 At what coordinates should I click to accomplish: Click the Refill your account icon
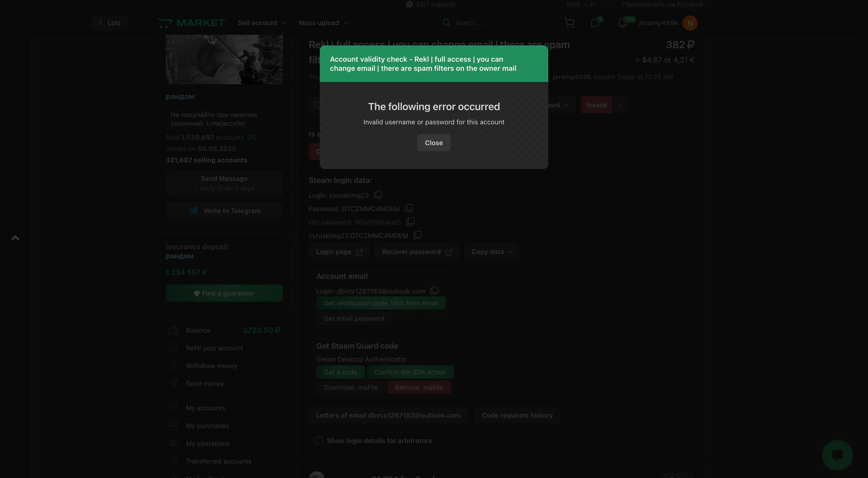click(x=173, y=348)
